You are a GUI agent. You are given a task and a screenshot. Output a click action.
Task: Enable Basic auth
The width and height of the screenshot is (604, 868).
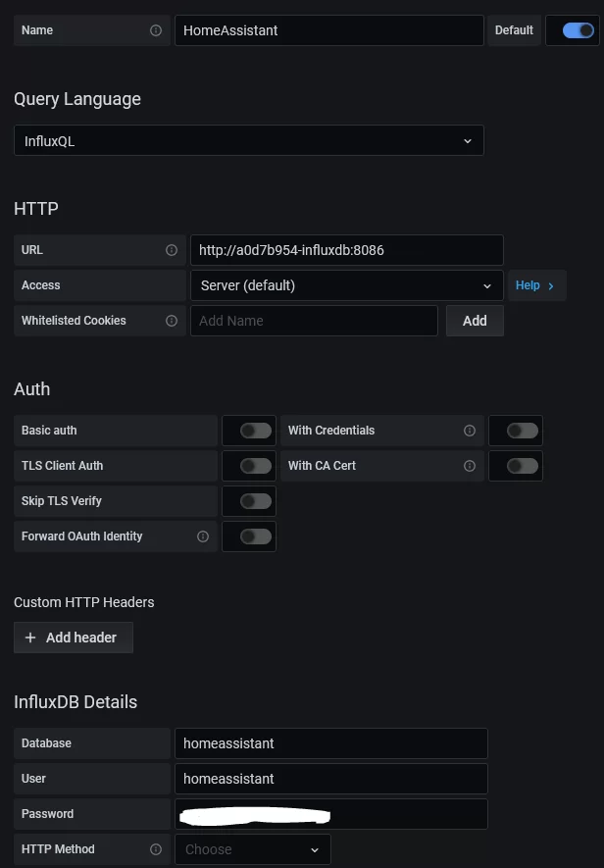[249, 430]
